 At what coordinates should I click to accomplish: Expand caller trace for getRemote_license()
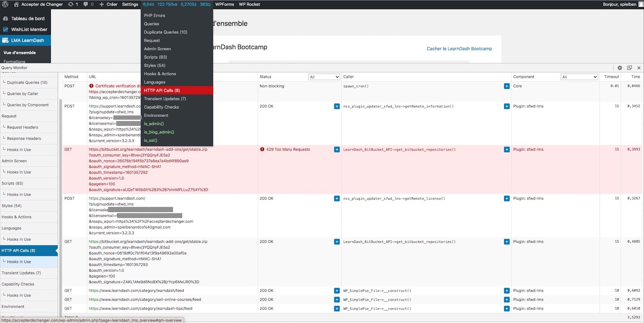click(507, 198)
